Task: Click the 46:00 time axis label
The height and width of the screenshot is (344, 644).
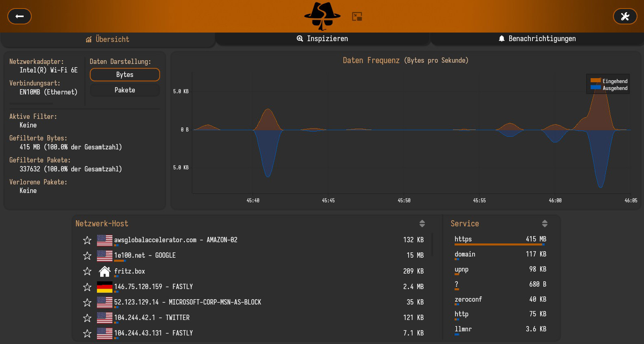Action: pyautogui.click(x=555, y=201)
